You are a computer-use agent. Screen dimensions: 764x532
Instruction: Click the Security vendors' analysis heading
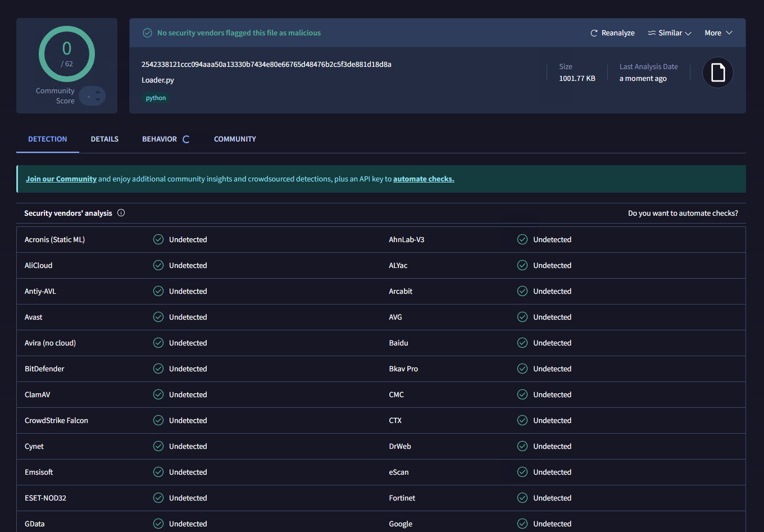pos(68,213)
